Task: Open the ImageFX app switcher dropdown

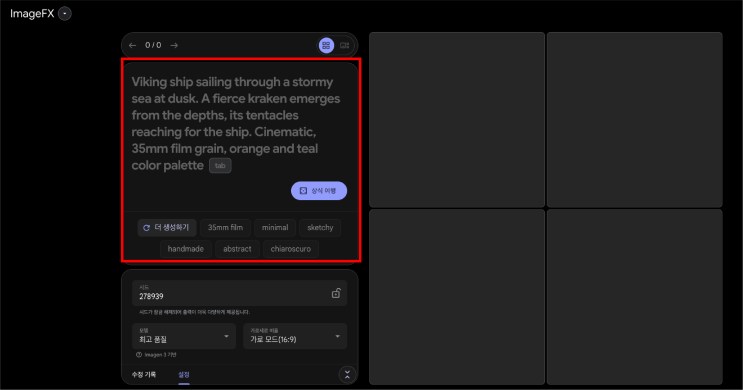Action: [65, 14]
